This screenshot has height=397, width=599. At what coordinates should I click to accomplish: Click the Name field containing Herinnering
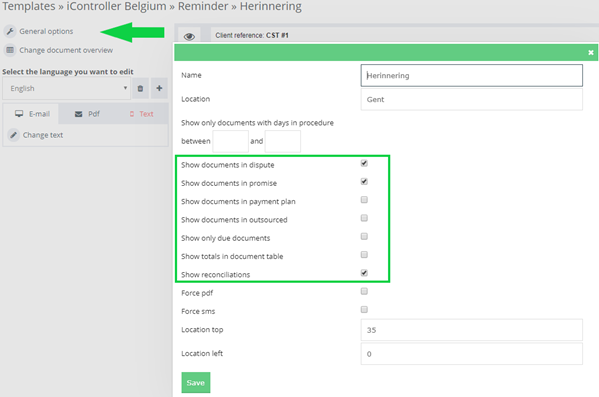click(471, 75)
